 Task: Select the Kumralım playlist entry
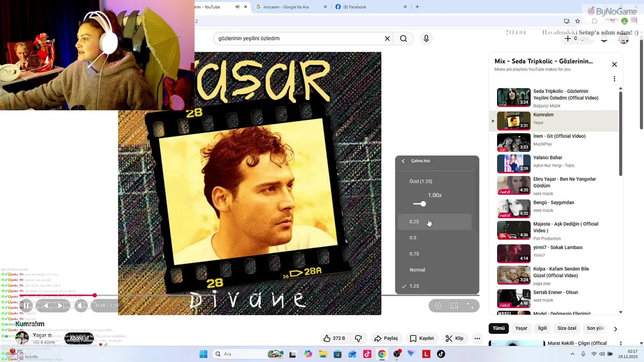[553, 121]
